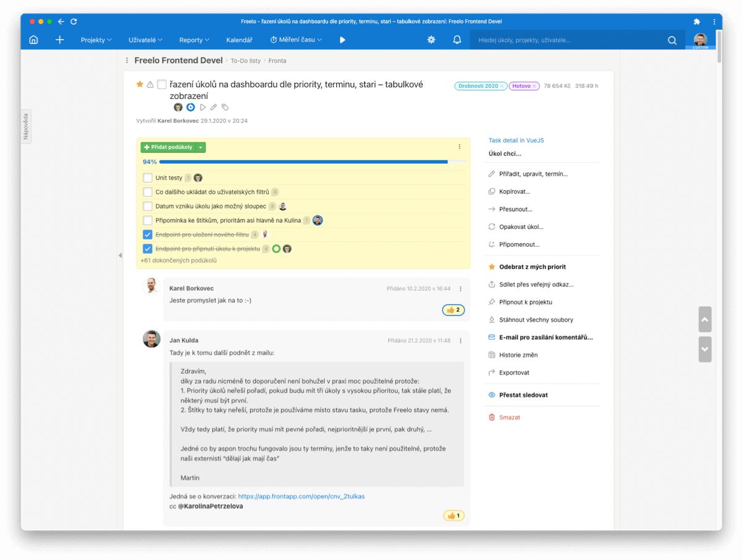Choose Přesunout… from task actions
This screenshot has width=743, height=560.
coord(516,209)
